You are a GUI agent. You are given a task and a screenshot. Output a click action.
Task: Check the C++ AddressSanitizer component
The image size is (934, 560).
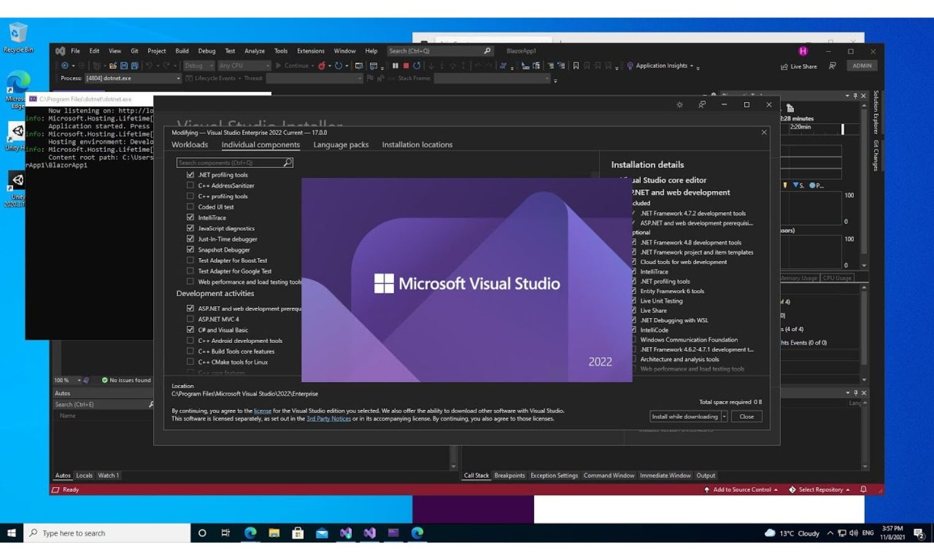[x=191, y=185]
